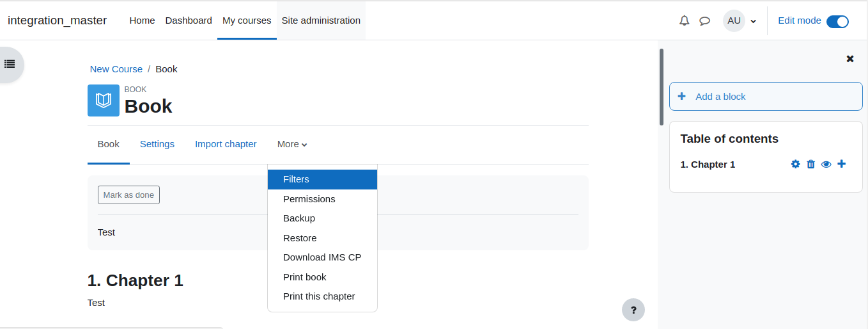Viewport: 868px width, 329px height.
Task: Open the help question mark button
Action: point(633,309)
